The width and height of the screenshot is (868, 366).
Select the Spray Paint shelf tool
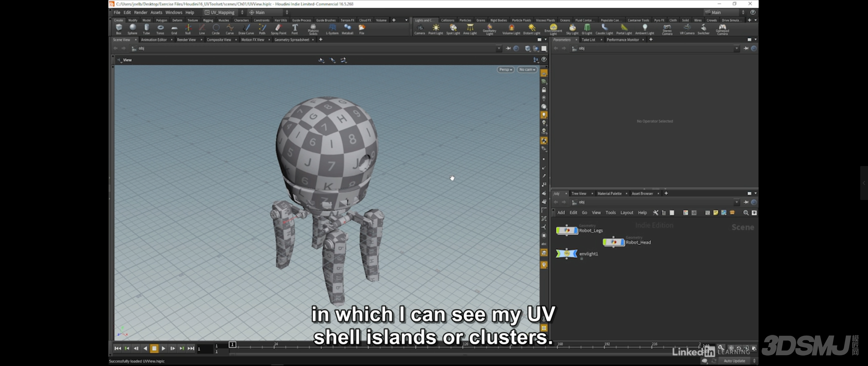[278, 29]
